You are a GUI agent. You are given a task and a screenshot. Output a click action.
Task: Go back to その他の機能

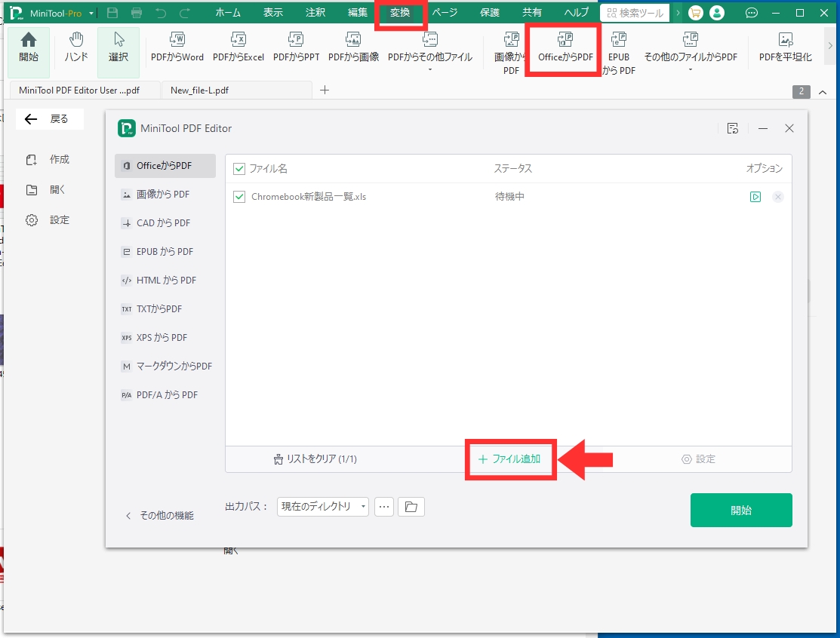point(160,515)
